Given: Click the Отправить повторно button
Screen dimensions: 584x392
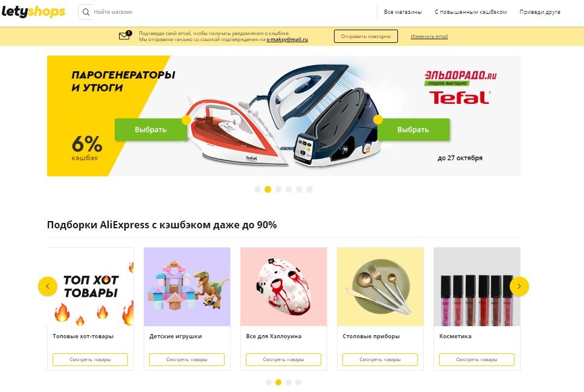Looking at the screenshot, I should (366, 36).
